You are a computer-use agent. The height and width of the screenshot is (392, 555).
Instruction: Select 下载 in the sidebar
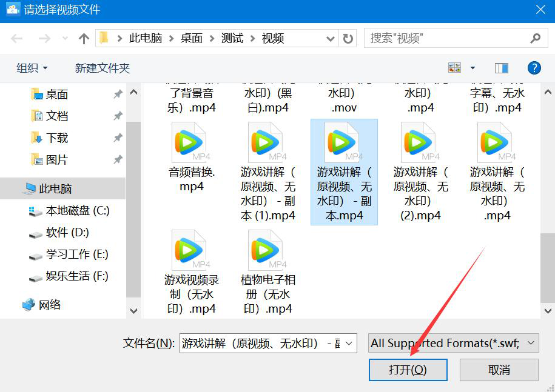coord(56,138)
